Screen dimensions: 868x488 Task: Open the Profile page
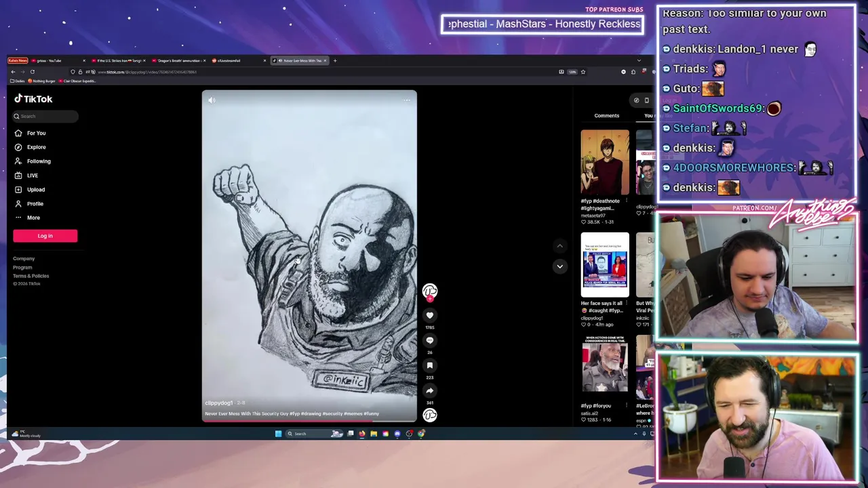(28, 203)
